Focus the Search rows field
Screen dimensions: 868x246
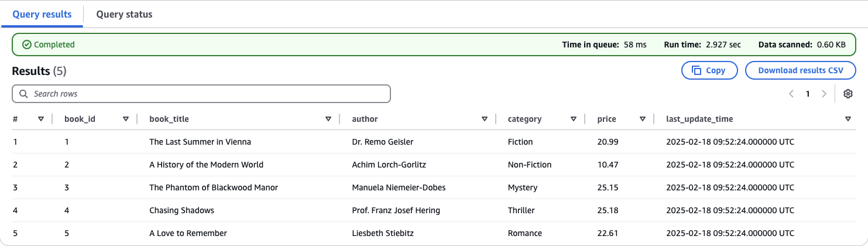tap(205, 94)
